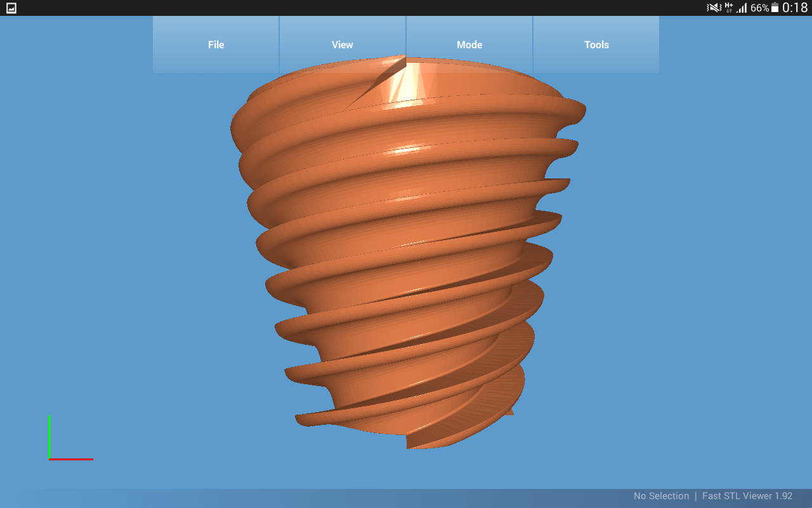Image resolution: width=812 pixels, height=508 pixels.
Task: Open the Tools menu
Action: pos(596,44)
